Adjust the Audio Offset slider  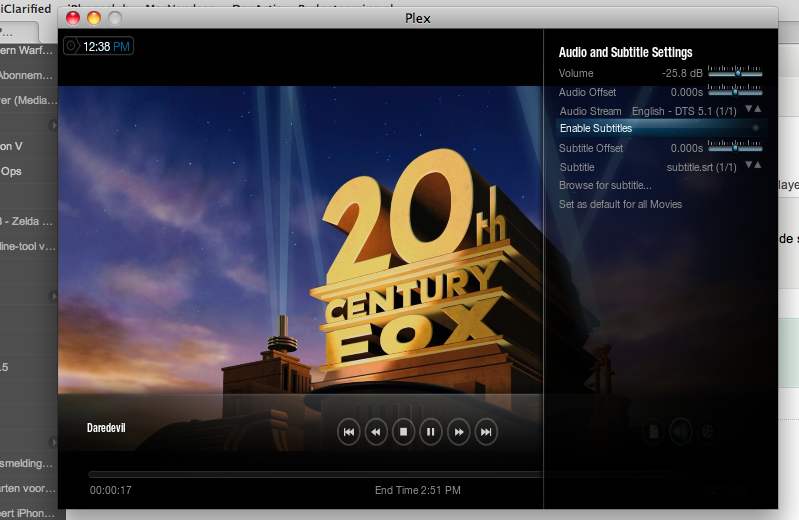tap(735, 91)
